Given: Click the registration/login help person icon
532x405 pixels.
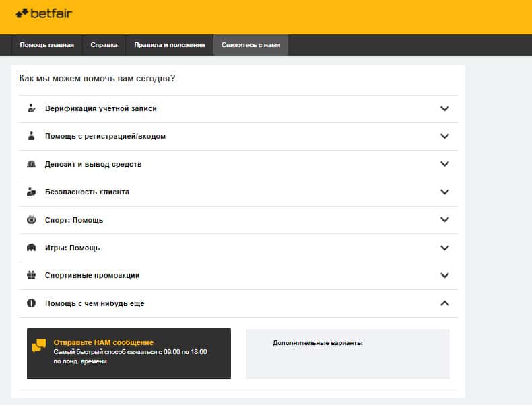Looking at the screenshot, I should click(x=31, y=136).
